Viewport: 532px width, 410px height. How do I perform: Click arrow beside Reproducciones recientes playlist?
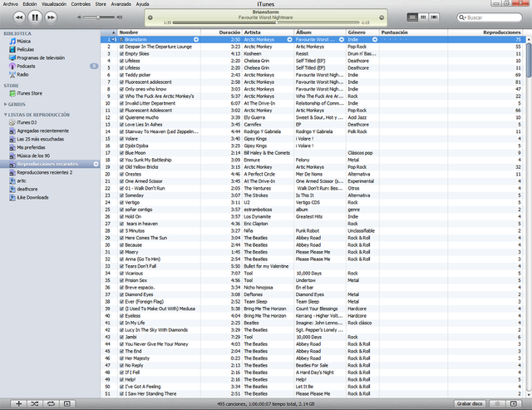pos(96,164)
